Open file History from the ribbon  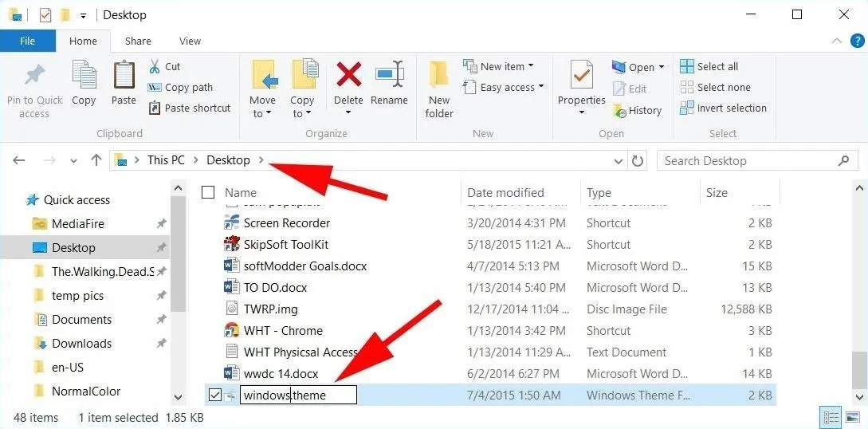click(x=637, y=110)
